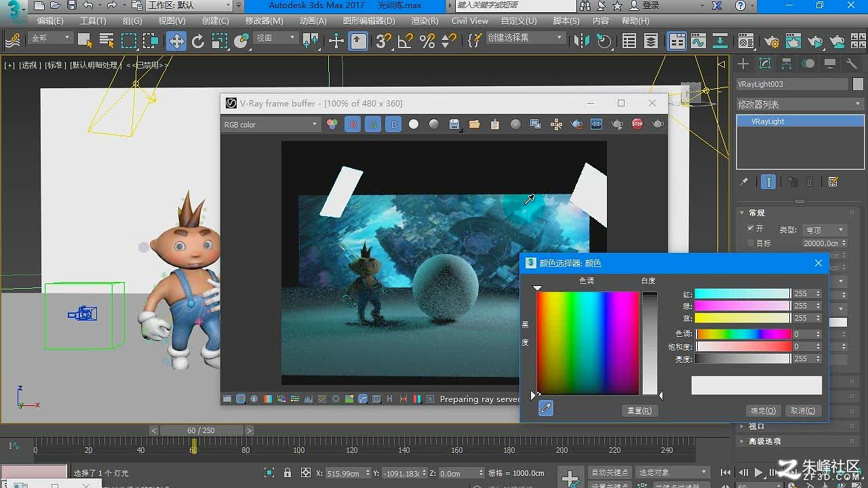Toggle white alpha circle in frame buffer

coord(414,124)
